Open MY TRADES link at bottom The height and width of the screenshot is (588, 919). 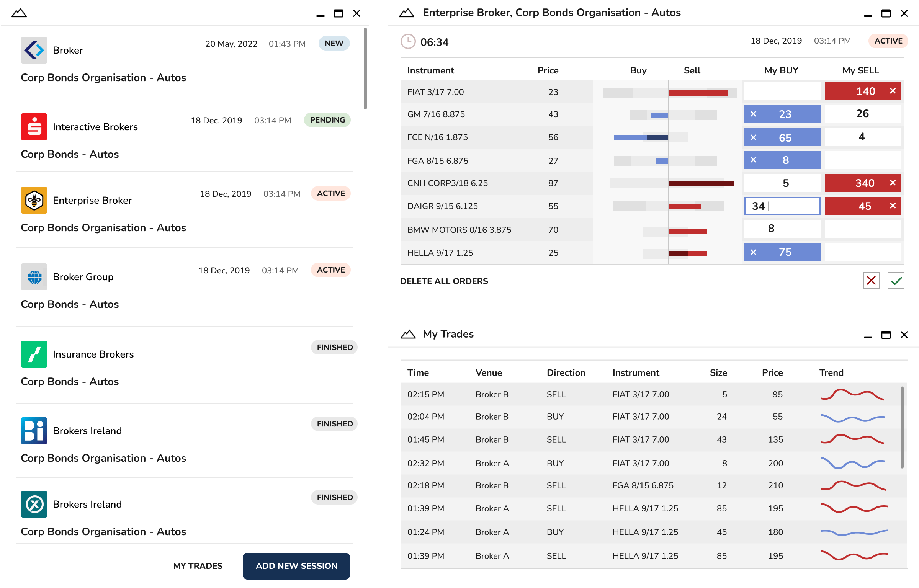(x=198, y=566)
